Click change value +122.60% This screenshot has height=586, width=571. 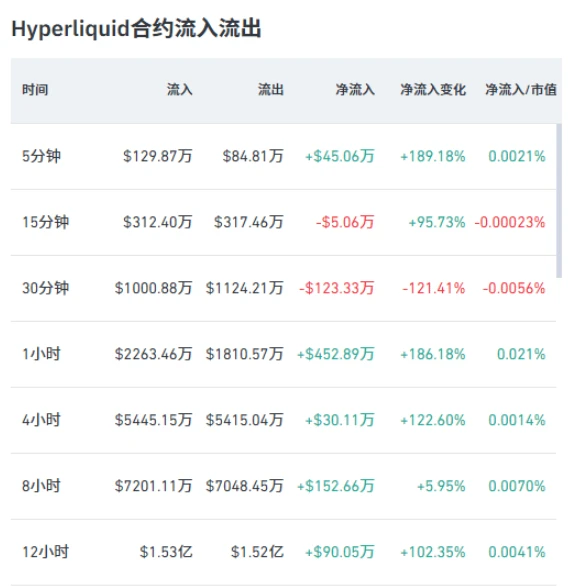[433, 420]
